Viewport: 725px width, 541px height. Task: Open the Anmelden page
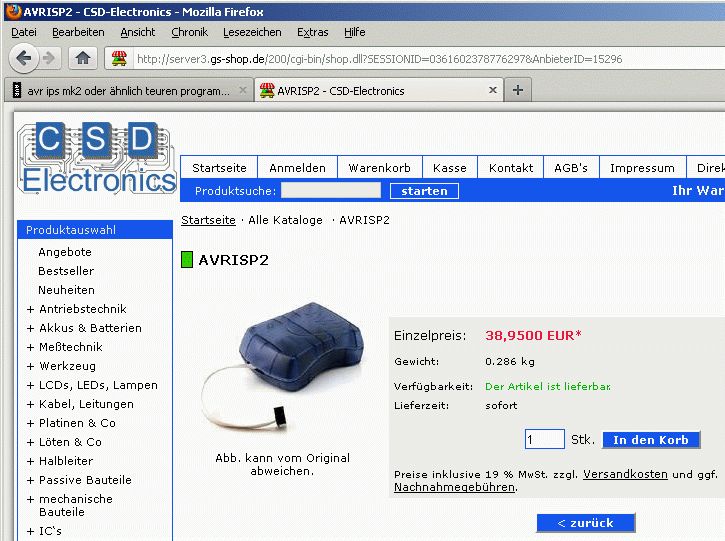tap(297, 168)
